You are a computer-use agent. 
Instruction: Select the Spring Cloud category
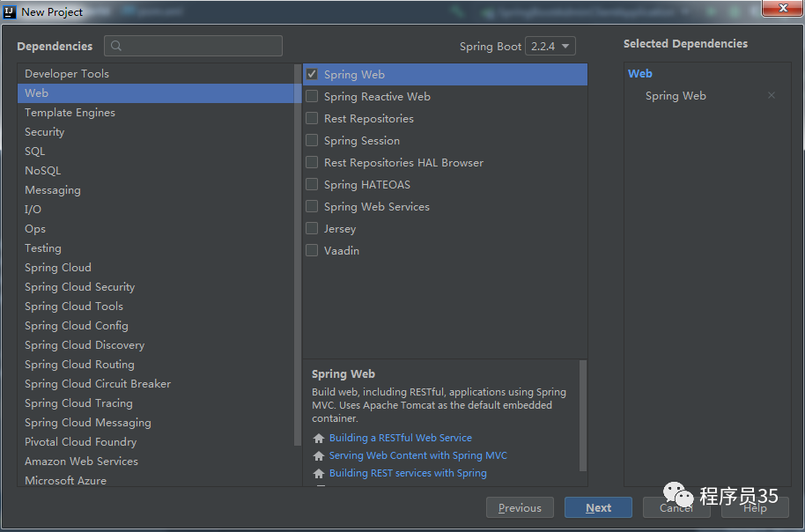(156, 268)
